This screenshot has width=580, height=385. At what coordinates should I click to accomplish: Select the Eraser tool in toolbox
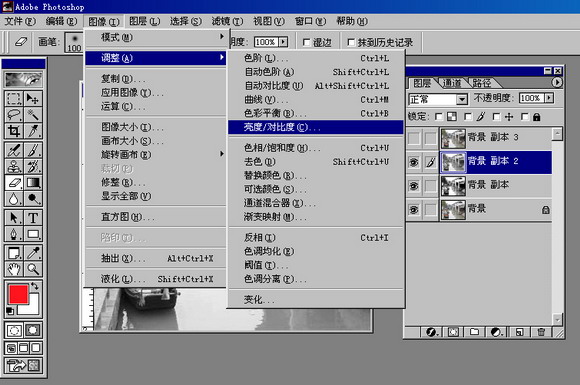point(14,183)
